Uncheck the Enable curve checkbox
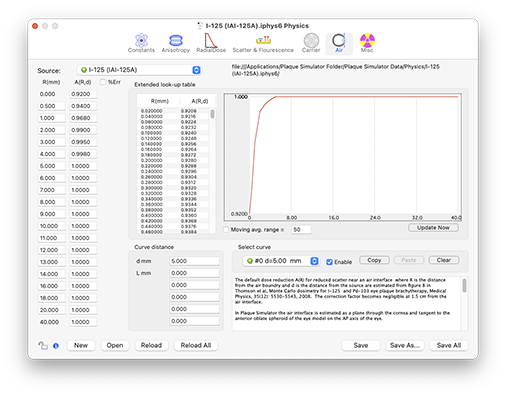This screenshot has width=506, height=396. [329, 262]
